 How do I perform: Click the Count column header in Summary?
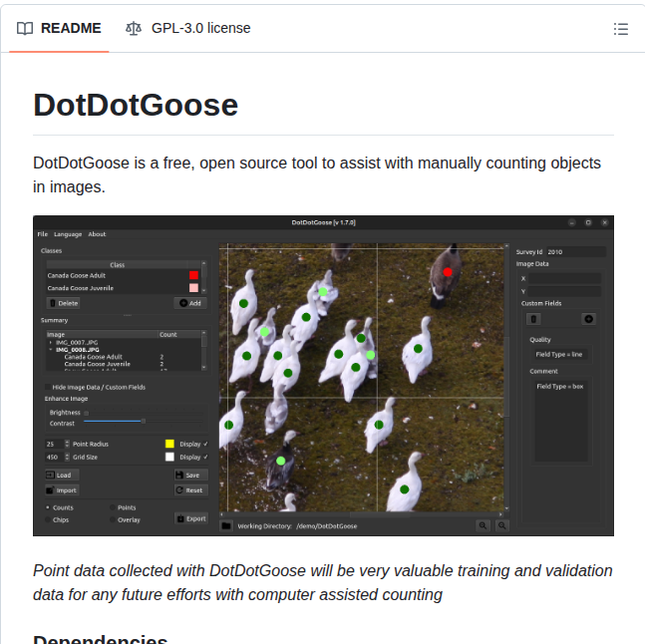(x=179, y=334)
